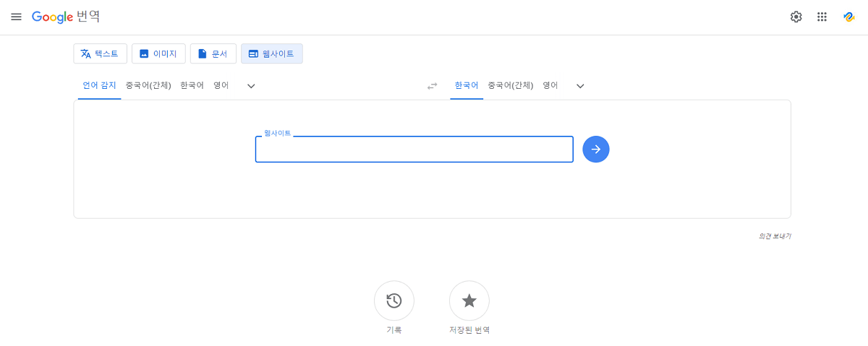Click the blue arrow submit button
Viewport: 868px width, 346px height.
coord(596,150)
